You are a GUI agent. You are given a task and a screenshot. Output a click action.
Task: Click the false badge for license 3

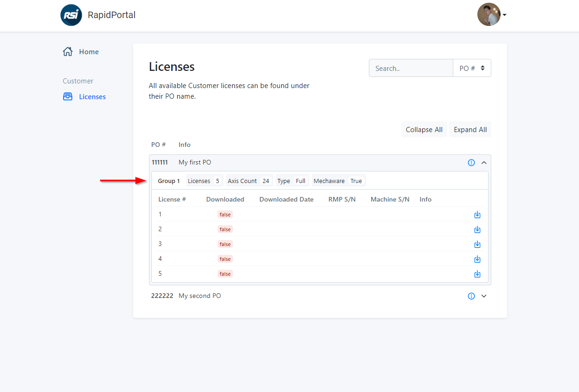tap(225, 244)
